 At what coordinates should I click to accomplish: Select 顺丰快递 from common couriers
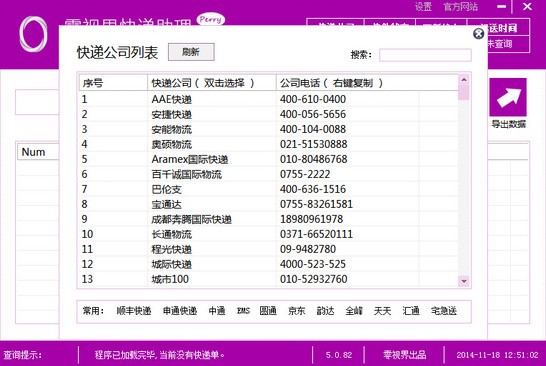click(x=134, y=311)
